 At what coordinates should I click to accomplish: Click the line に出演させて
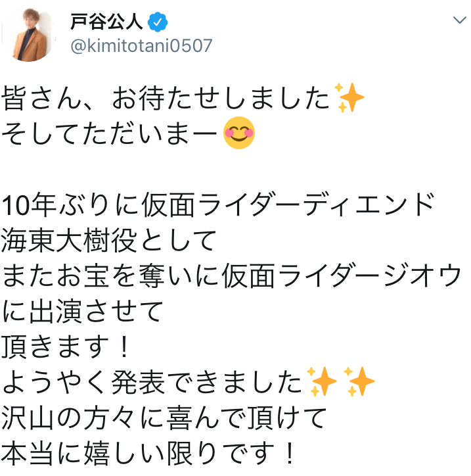coord(83,311)
